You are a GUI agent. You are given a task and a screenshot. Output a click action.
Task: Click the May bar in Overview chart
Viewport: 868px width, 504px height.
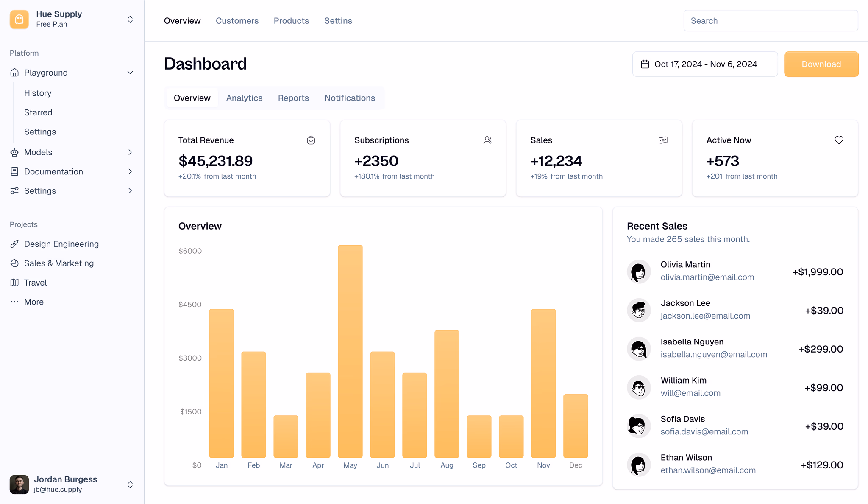350,351
